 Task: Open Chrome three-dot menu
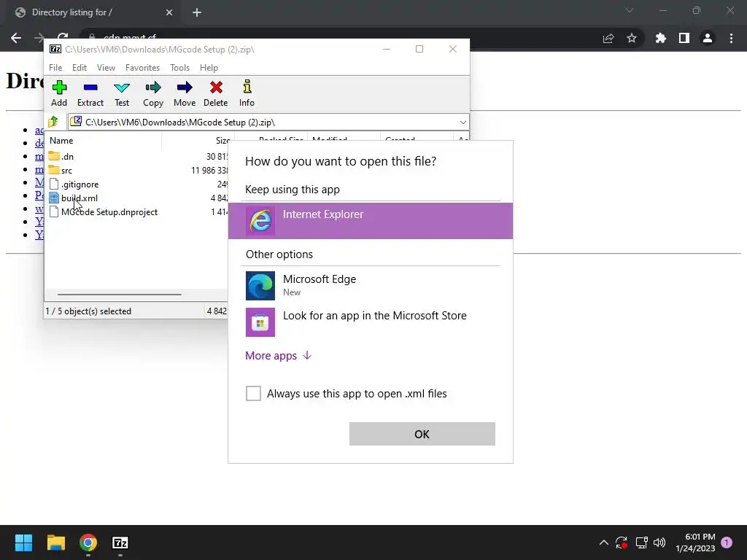coord(731,38)
